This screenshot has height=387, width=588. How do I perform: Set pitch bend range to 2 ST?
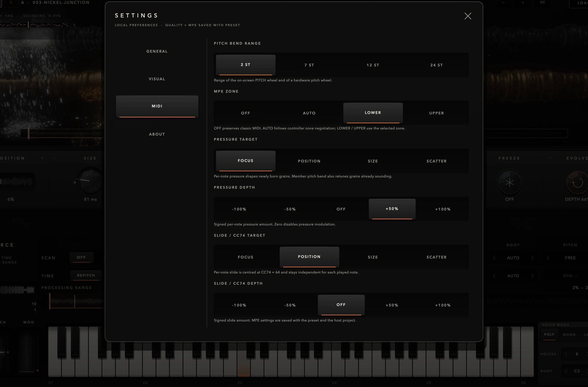245,65
